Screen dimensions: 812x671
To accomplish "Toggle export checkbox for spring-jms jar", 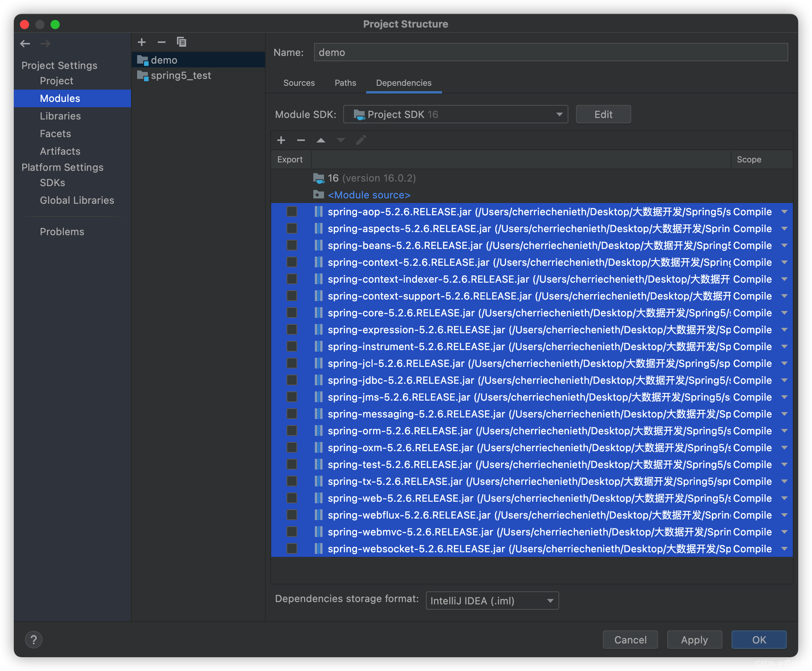I will point(292,397).
